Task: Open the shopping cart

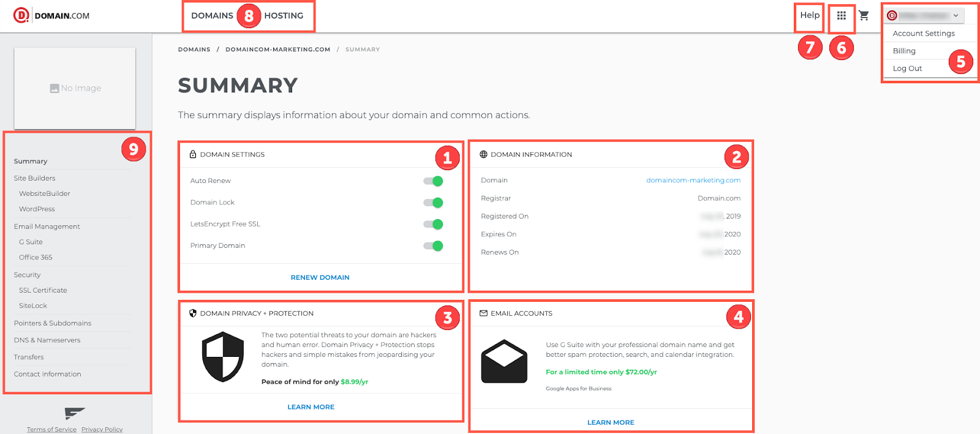Action: (x=864, y=15)
